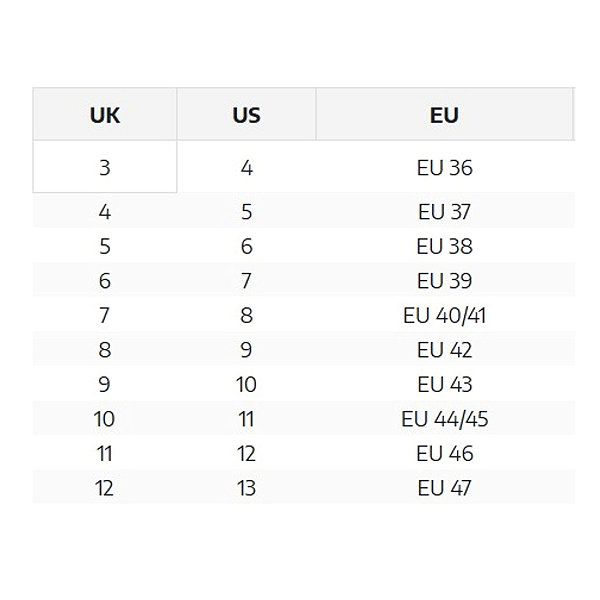This screenshot has width=600, height=600.
Task: Select US size 10 cell
Action: (x=246, y=383)
